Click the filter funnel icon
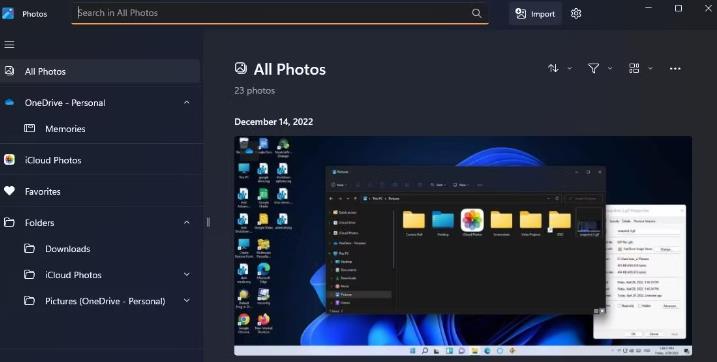The image size is (717, 362). click(x=593, y=68)
